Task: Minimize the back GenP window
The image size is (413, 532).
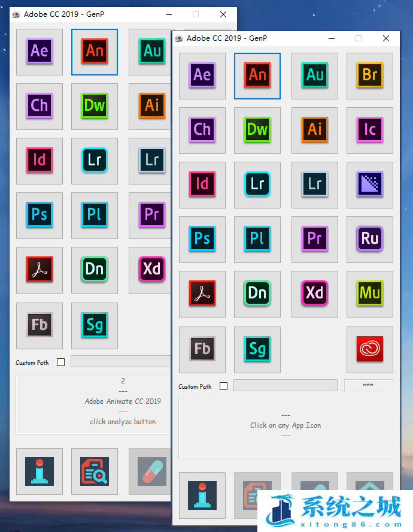Action: click(169, 14)
